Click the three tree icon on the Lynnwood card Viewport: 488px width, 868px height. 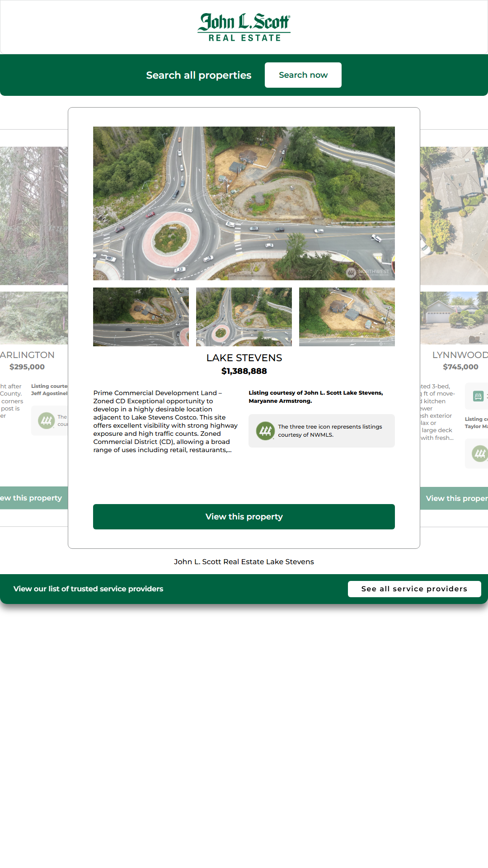coord(479,453)
